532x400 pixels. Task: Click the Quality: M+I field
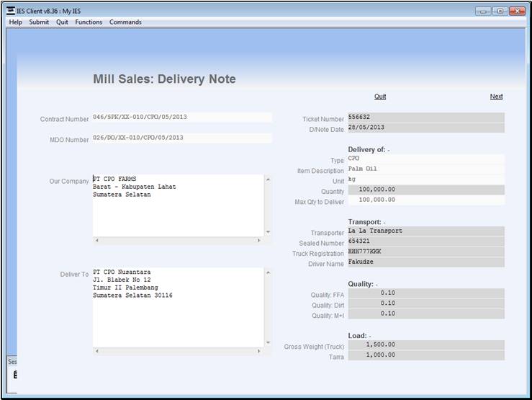pyautogui.click(x=426, y=314)
